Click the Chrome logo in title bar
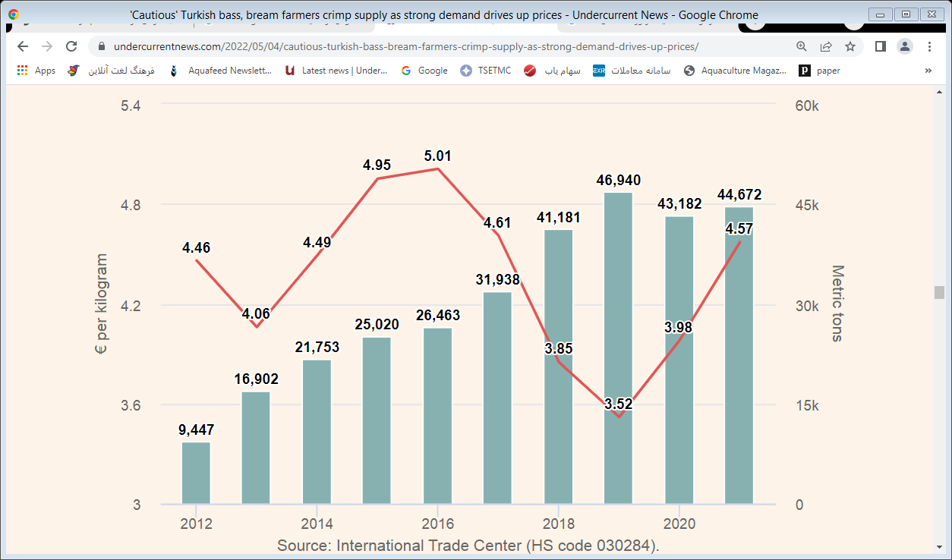The image size is (952, 560). pos(14,14)
